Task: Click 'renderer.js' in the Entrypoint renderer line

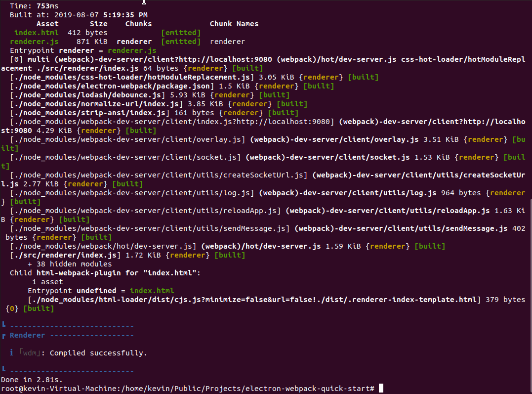Action: pyautogui.click(x=132, y=50)
